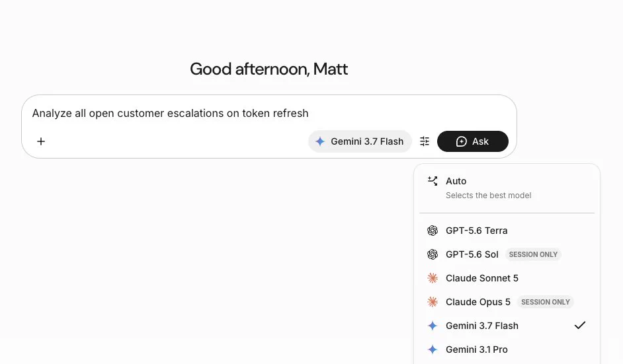Click the 'Good afternoon, Matt' heading
623x364 pixels.
pos(269,69)
